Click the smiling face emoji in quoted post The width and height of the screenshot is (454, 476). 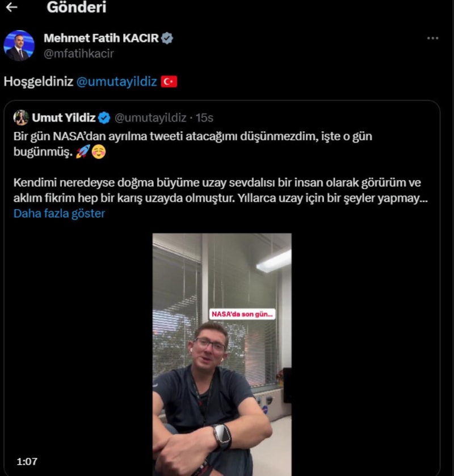tap(98, 152)
